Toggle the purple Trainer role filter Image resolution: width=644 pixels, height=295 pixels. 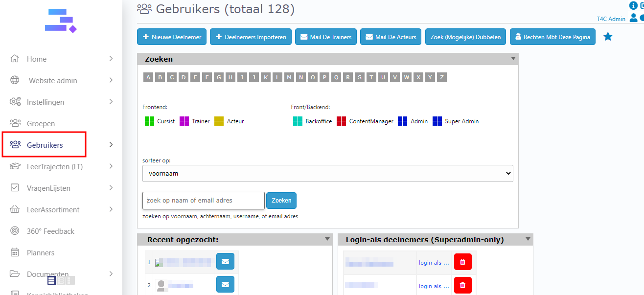[x=184, y=121]
